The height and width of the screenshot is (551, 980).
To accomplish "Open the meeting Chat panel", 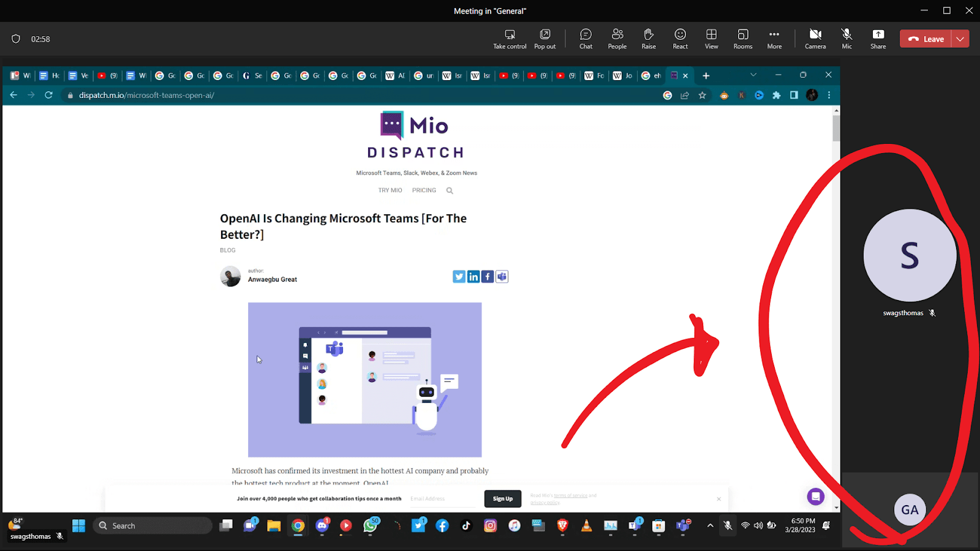I will point(586,39).
